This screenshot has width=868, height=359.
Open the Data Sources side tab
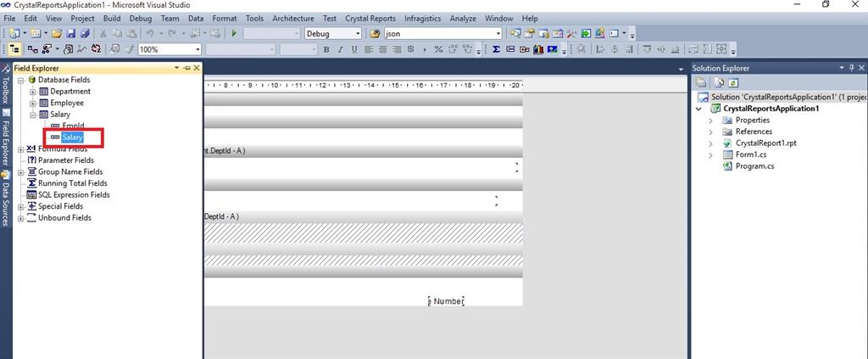click(6, 199)
